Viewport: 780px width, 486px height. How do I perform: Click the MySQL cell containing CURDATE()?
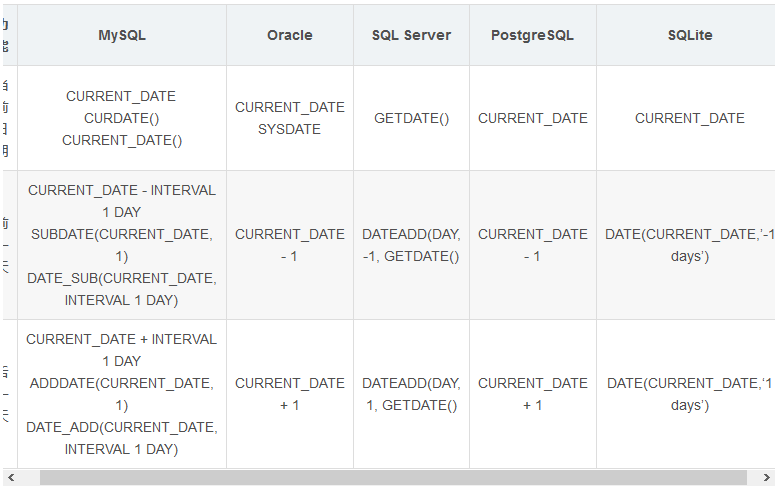[x=122, y=118]
